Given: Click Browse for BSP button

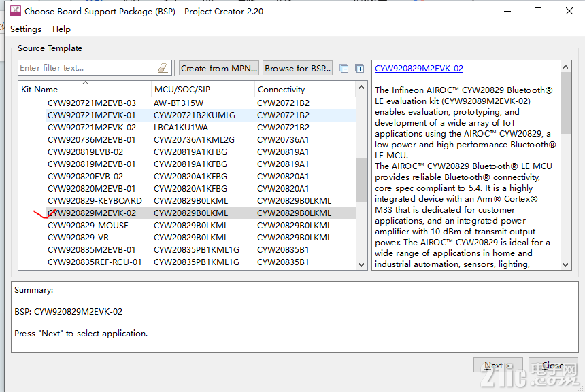Looking at the screenshot, I should 298,68.
